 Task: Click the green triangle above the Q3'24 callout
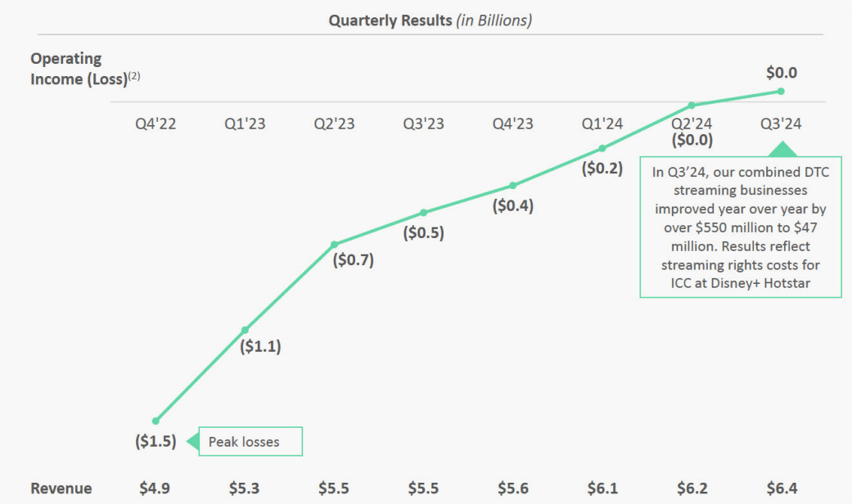782,149
